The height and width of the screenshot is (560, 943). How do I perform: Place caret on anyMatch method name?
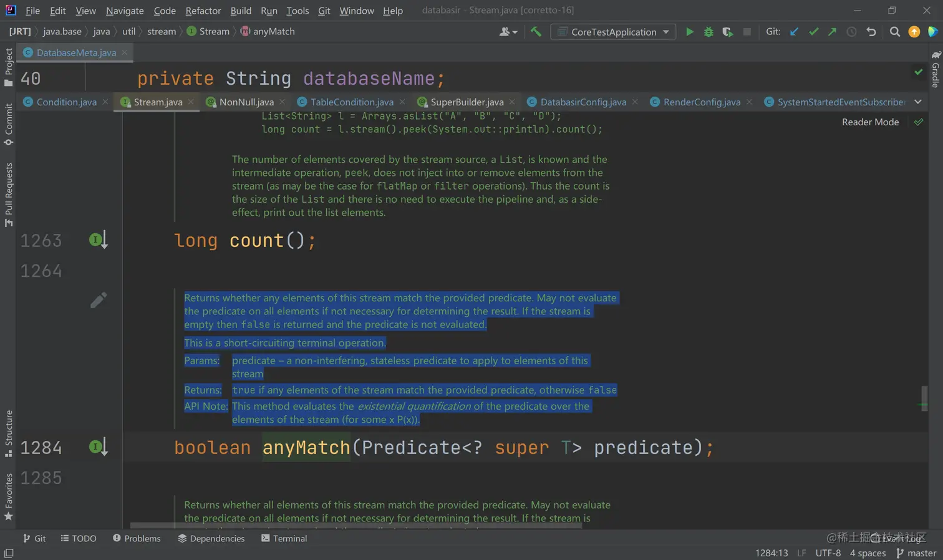point(306,447)
